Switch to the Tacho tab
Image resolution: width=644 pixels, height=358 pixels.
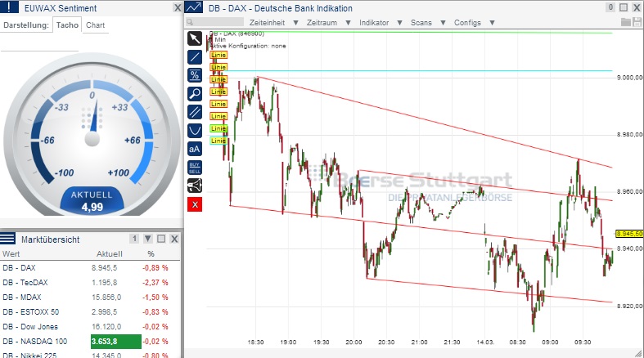click(67, 25)
